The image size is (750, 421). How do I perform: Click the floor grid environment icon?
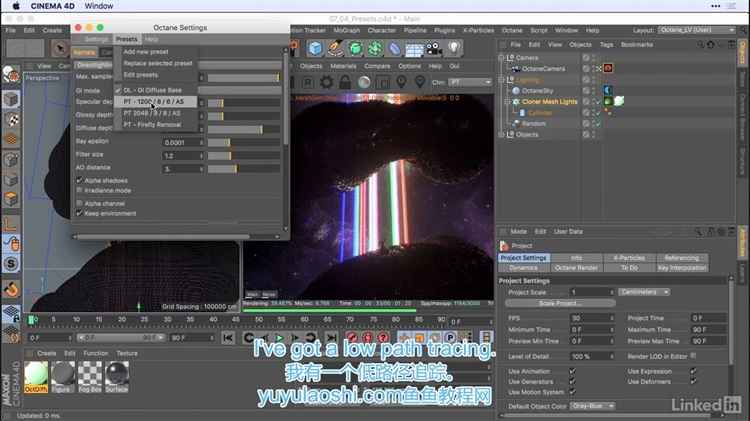414,48
